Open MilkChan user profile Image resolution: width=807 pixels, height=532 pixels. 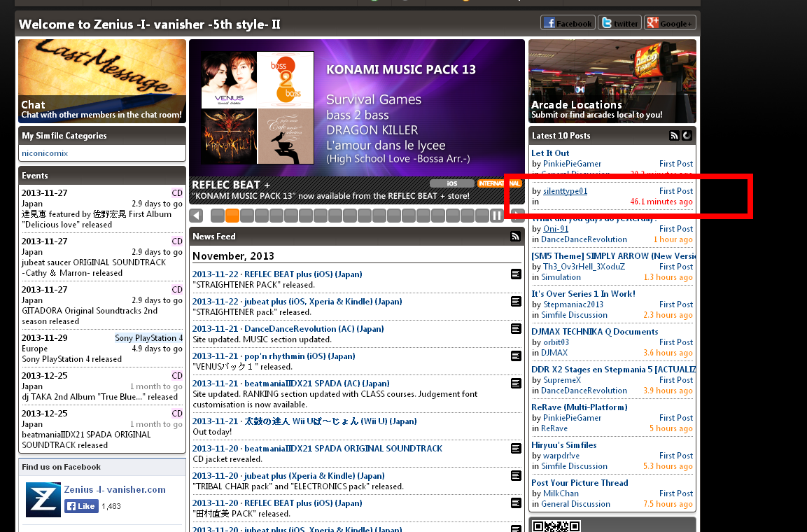coord(561,493)
